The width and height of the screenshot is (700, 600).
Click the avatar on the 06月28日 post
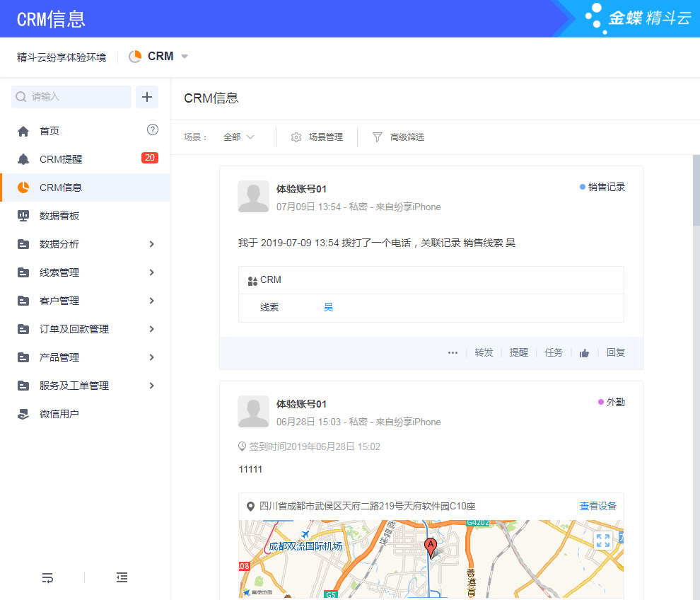click(x=254, y=412)
